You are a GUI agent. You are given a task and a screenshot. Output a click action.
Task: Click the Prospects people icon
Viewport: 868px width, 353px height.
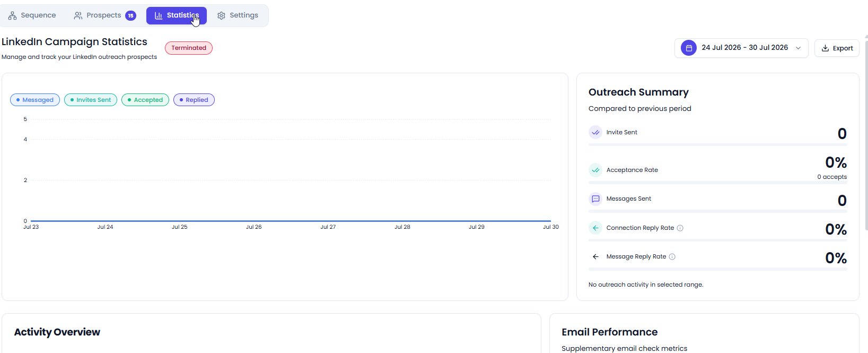78,15
